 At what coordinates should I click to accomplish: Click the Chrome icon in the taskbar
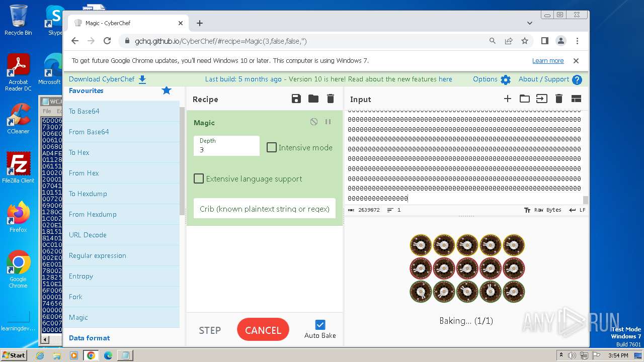click(x=91, y=355)
